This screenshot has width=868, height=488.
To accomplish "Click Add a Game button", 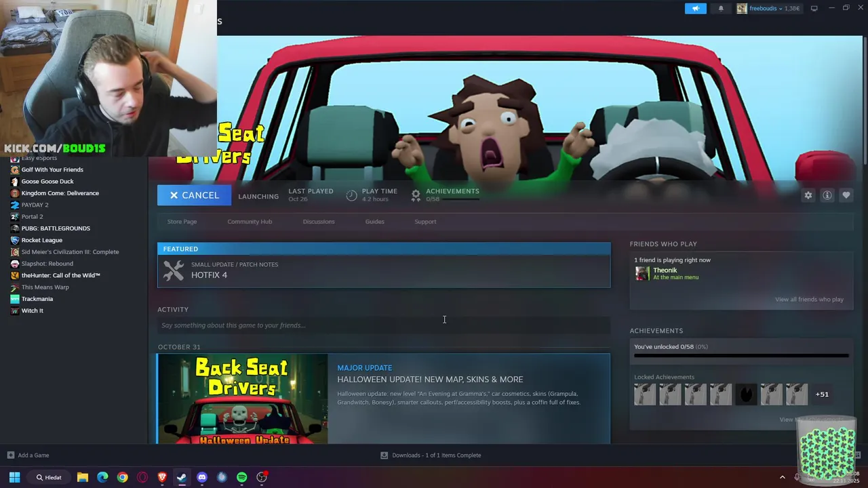I will [x=28, y=455].
